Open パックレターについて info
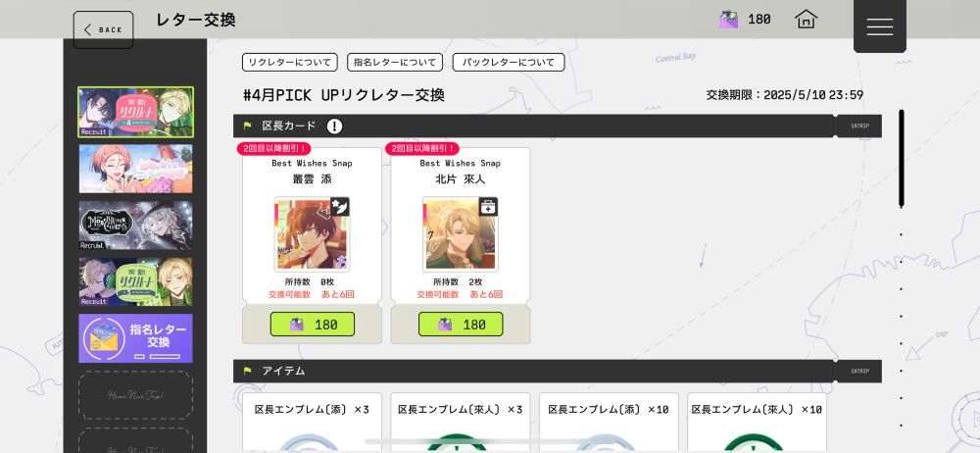980x453 pixels. point(509,62)
